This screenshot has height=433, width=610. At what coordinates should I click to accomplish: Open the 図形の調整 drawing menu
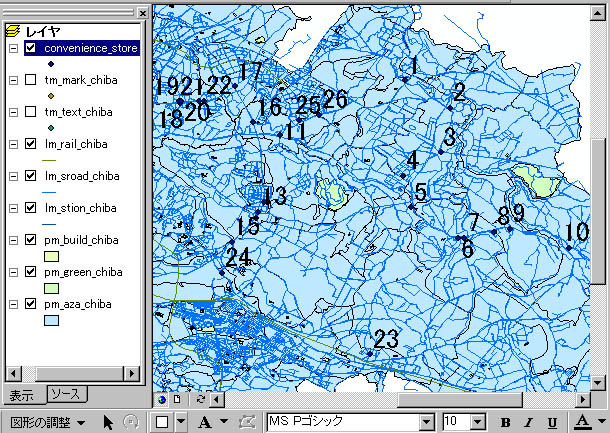pos(47,422)
